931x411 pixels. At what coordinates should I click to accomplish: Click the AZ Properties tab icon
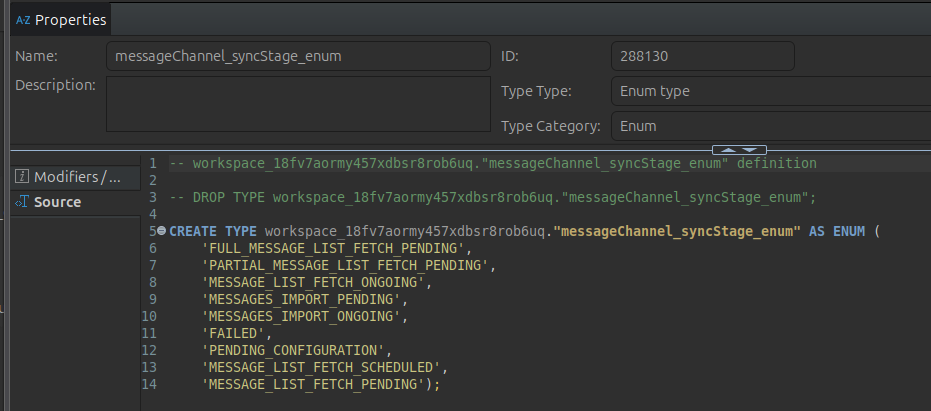pyautogui.click(x=23, y=19)
